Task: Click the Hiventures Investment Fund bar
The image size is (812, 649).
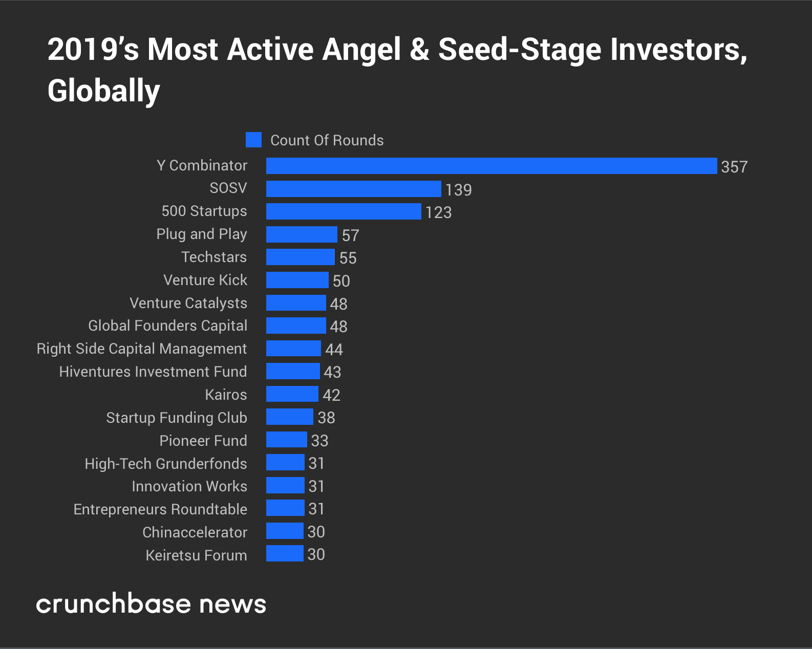Action: 293,371
